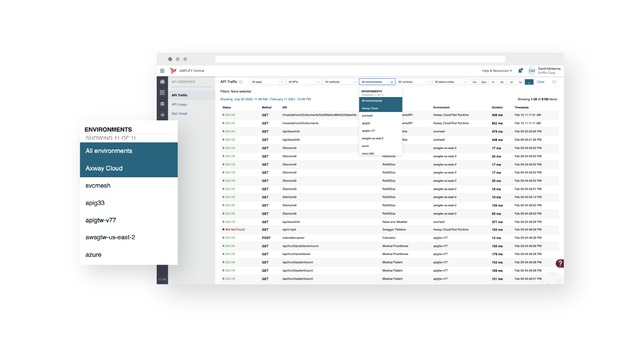Expand the All APIs filter dropdown
The height and width of the screenshot is (337, 644).
tap(304, 82)
